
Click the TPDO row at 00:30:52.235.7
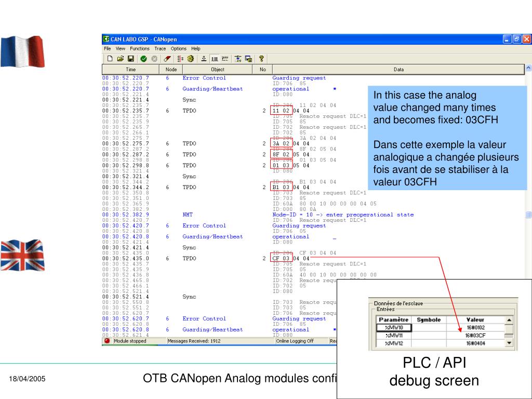206,111
